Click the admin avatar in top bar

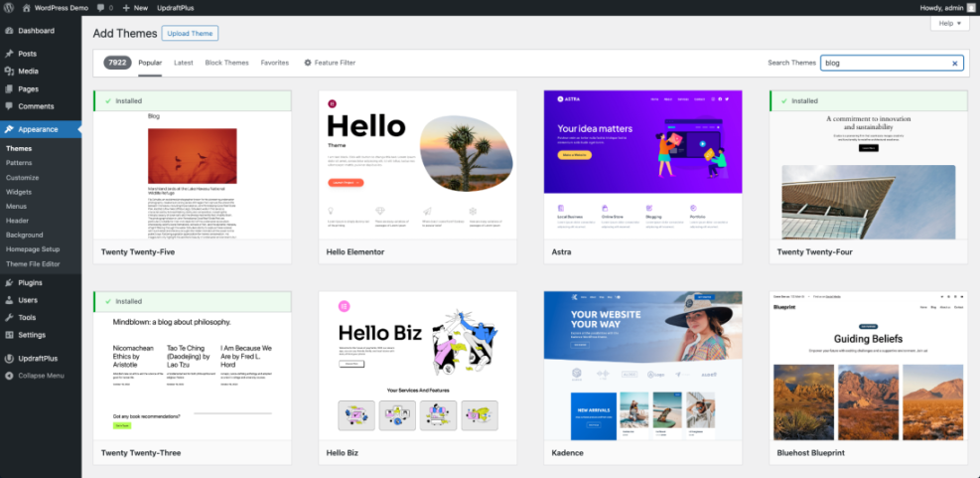coord(970,8)
